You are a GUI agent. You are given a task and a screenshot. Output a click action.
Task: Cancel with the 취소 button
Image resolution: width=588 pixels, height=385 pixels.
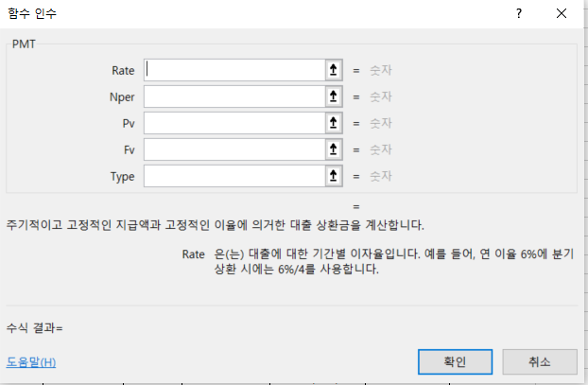pyautogui.click(x=540, y=361)
